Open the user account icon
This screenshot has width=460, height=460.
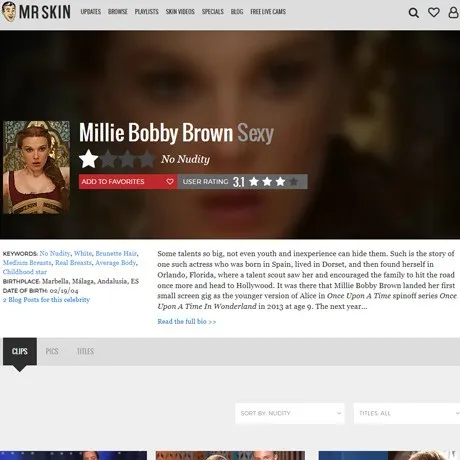click(453, 13)
